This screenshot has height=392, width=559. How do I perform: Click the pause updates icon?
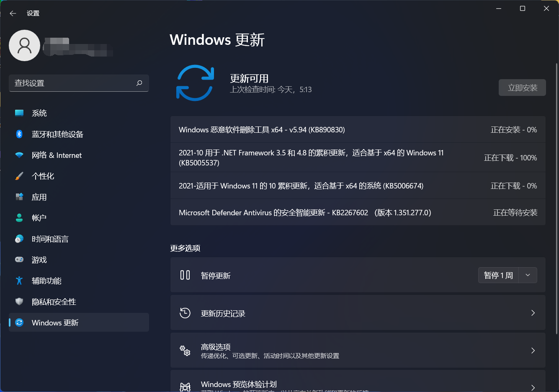point(185,275)
